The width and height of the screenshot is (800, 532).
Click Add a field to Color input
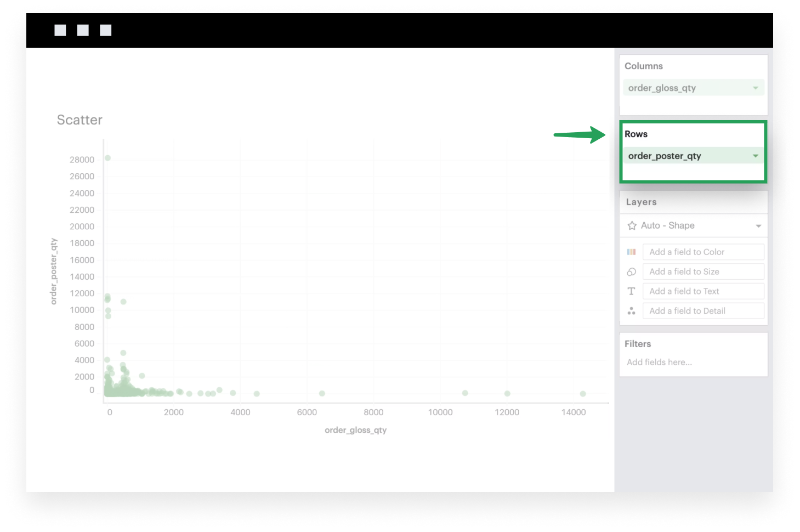pyautogui.click(x=703, y=252)
